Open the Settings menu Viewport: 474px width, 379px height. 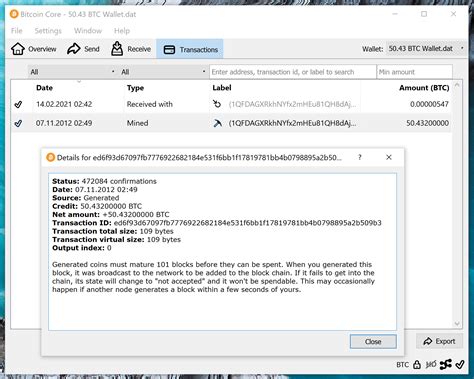tap(48, 31)
